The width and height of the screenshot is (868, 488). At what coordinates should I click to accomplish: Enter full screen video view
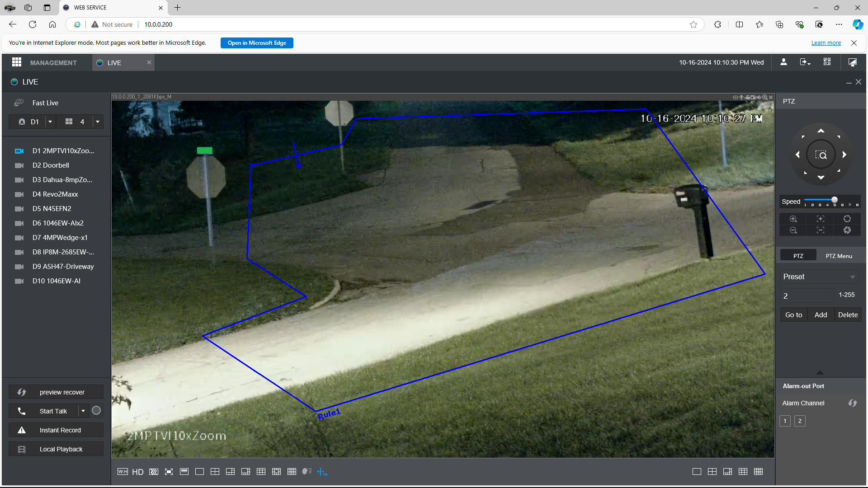[x=169, y=472]
